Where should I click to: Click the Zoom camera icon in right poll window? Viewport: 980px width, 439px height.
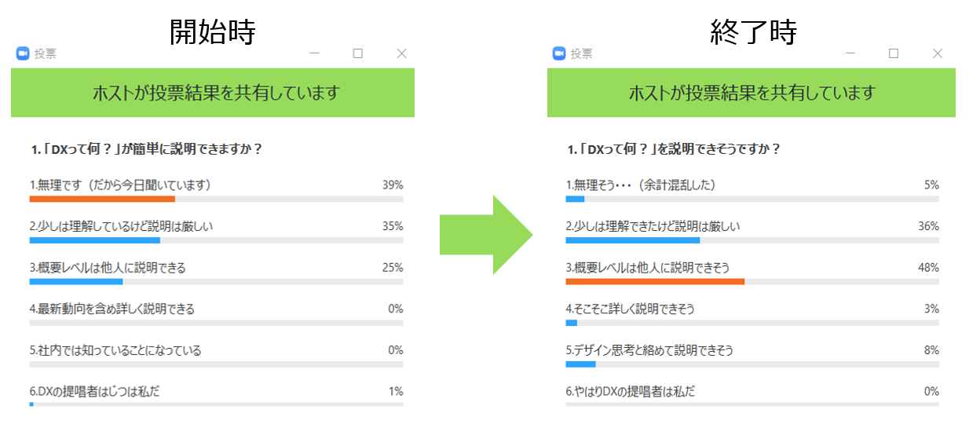559,53
